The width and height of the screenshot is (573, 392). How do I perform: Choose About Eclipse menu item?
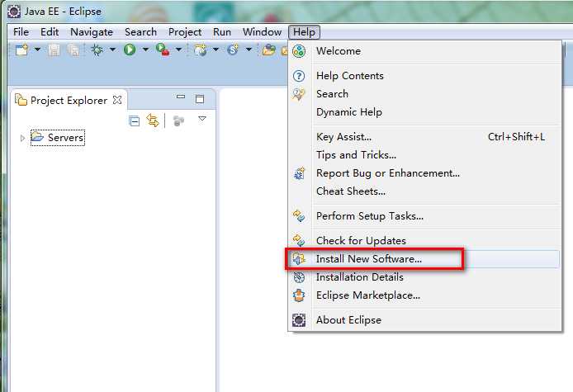424,320
